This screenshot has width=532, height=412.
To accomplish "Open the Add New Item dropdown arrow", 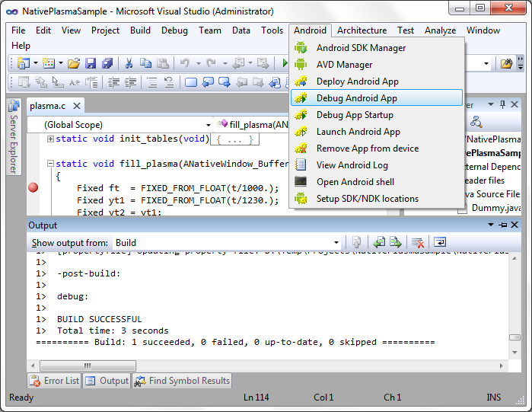I will (61, 63).
